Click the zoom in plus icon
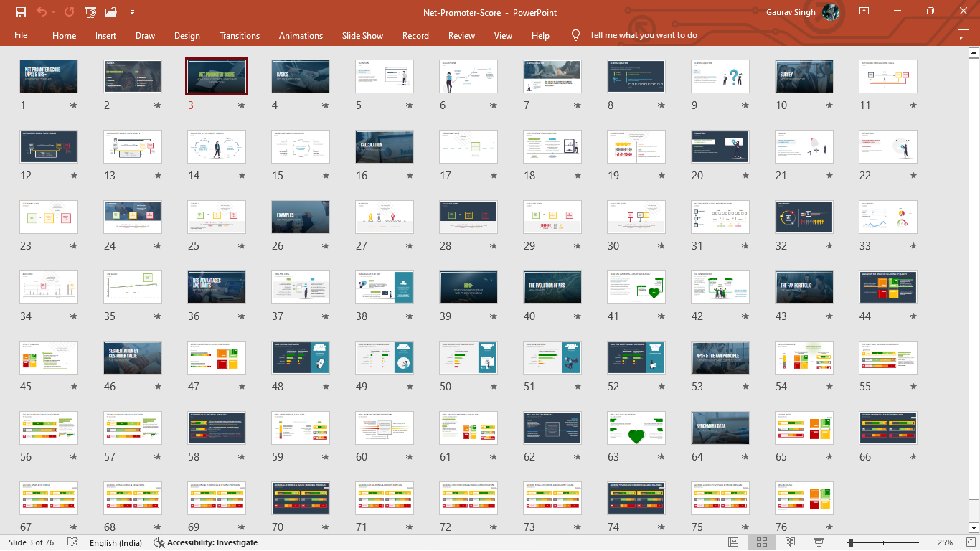This screenshot has height=551, width=980. (x=925, y=542)
